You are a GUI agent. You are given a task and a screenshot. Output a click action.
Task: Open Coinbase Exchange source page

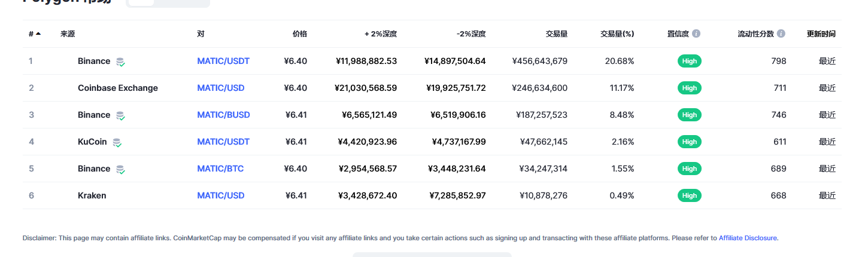[118, 88]
